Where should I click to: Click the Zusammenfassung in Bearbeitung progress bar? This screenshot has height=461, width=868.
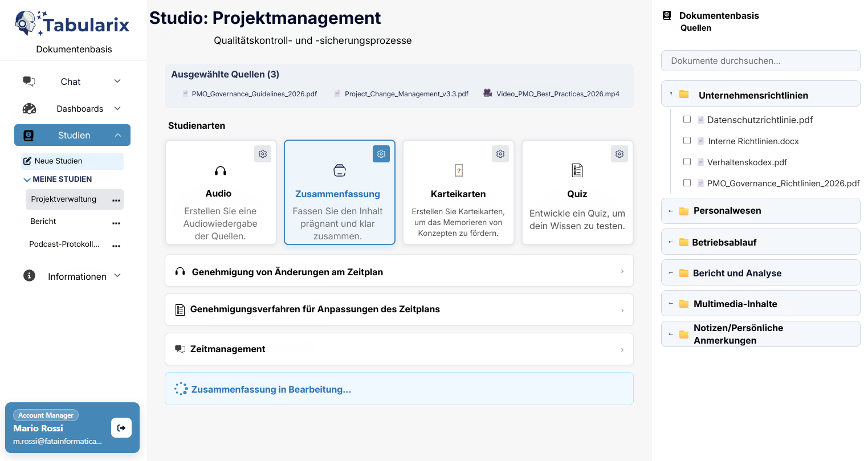coord(398,389)
